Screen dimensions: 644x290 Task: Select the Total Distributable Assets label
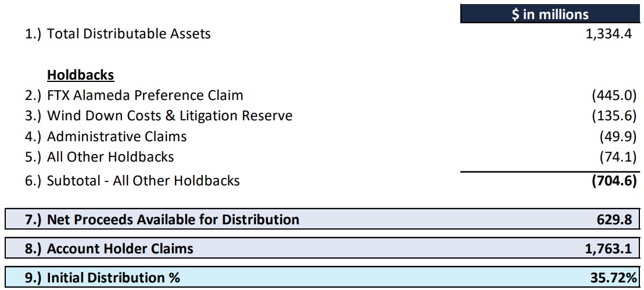(x=128, y=34)
